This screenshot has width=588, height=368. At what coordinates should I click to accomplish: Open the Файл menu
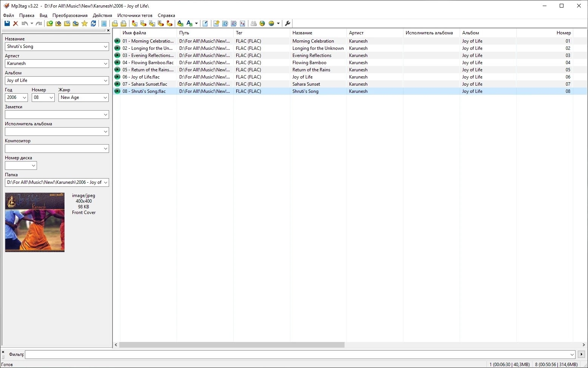8,15
